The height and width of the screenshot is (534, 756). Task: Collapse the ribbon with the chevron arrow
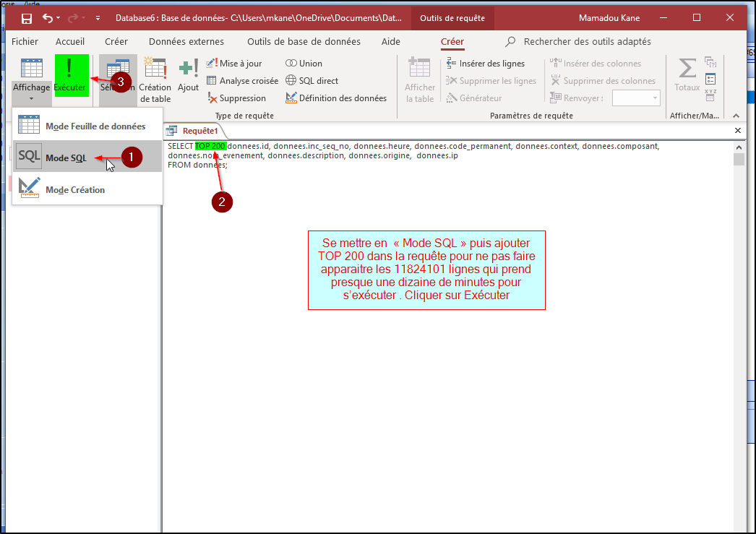tap(736, 116)
